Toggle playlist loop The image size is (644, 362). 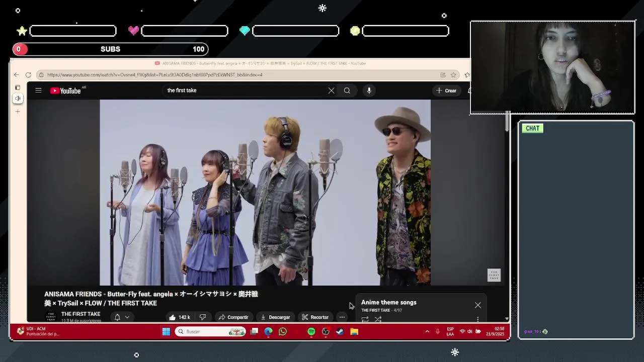click(365, 319)
